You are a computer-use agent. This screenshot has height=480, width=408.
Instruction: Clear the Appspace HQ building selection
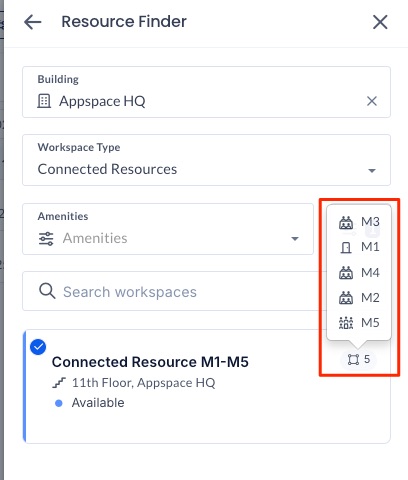[x=372, y=101]
